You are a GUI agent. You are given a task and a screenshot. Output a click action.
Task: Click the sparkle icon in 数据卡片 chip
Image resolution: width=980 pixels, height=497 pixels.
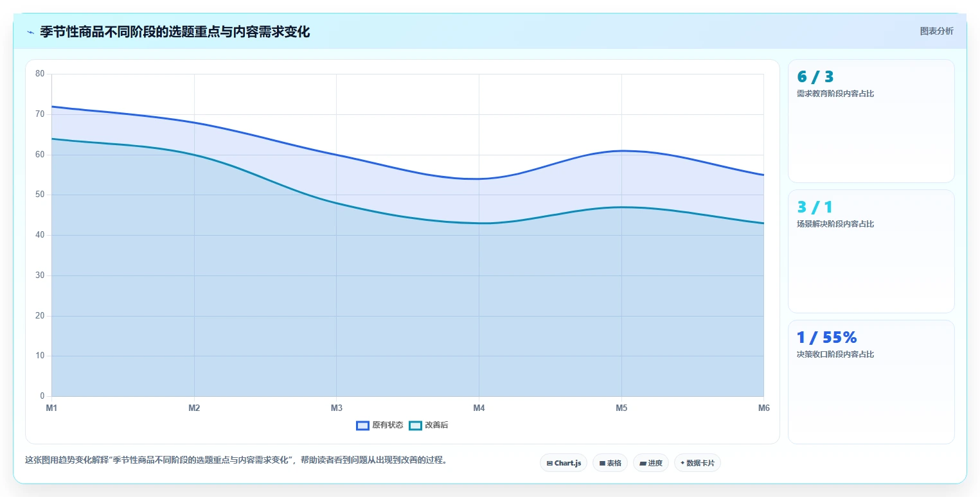[x=682, y=463]
